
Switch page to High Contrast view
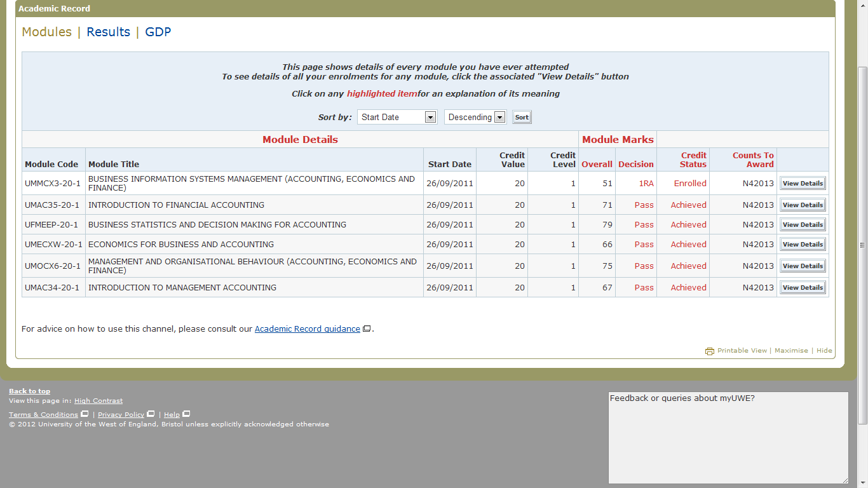coord(98,401)
